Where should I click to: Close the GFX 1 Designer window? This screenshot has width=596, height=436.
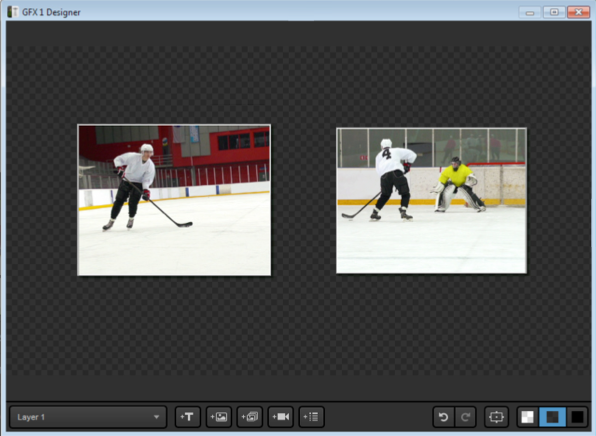[x=579, y=12]
